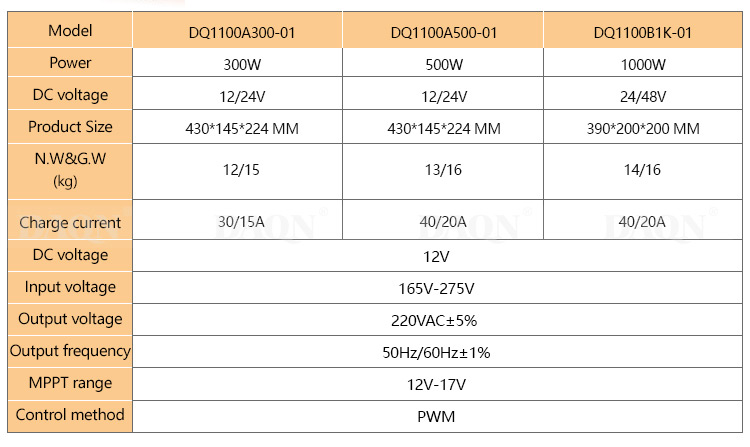
Task: Select the 30/15A charge current cell
Action: pos(237,220)
